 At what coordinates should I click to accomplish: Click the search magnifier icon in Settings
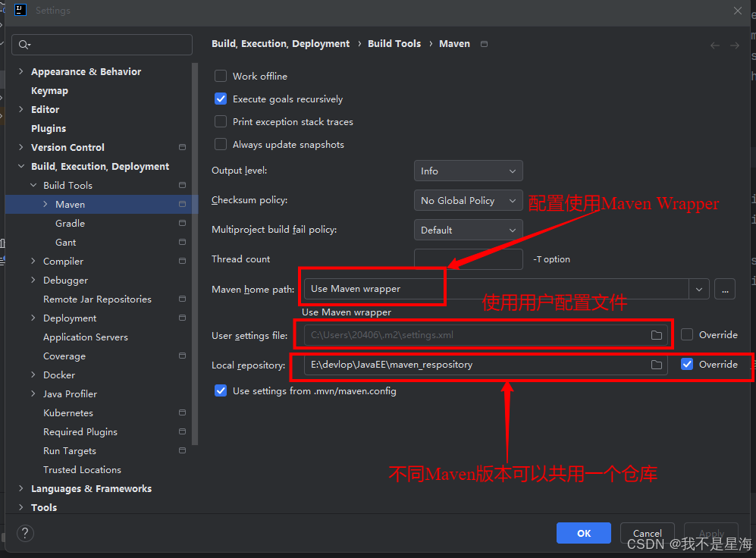pyautogui.click(x=24, y=45)
